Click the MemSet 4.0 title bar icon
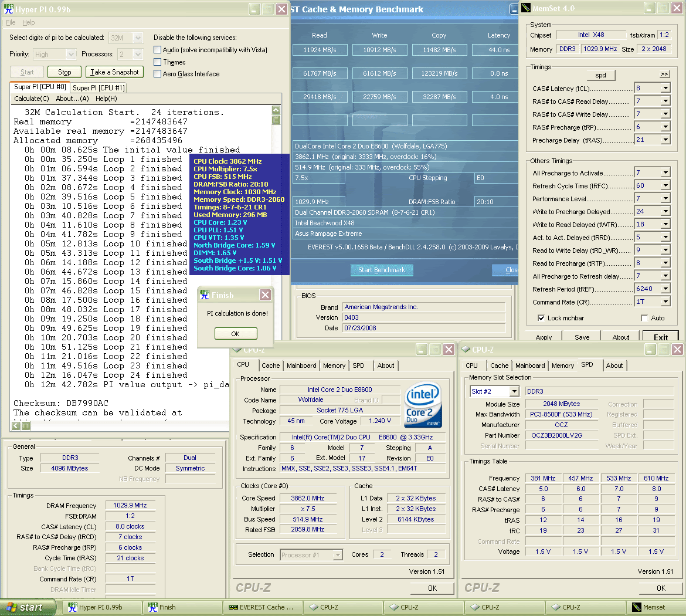 [527, 8]
